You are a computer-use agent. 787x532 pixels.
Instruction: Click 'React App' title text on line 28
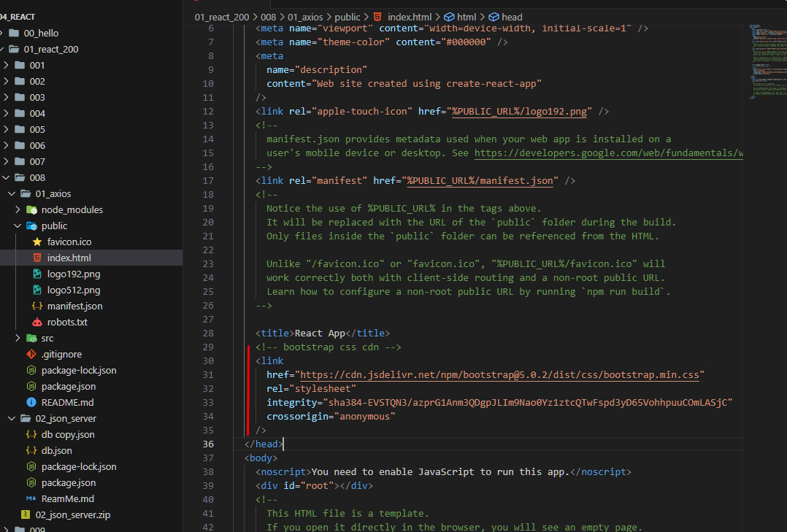point(320,334)
